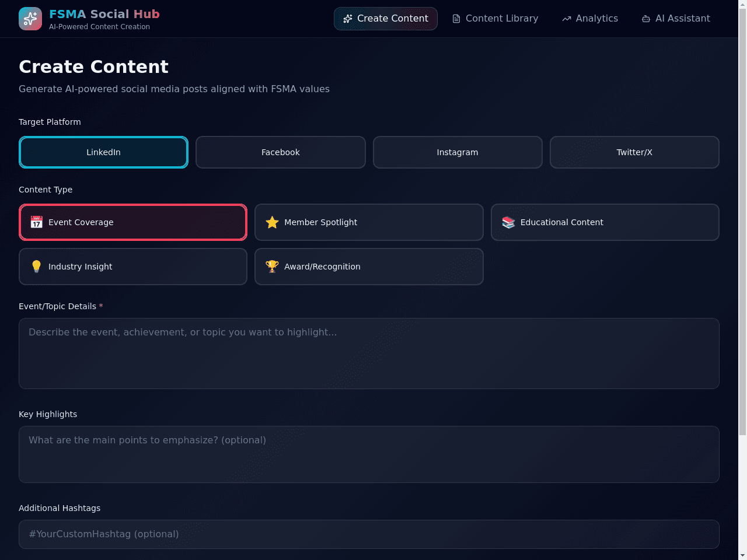Click the document icon beside Content Library
747x560 pixels.
(x=456, y=19)
